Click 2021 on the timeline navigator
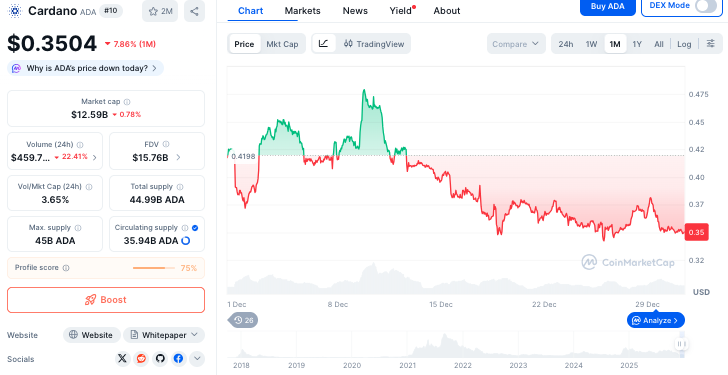Screen dimensions: 728x375 click(407, 365)
